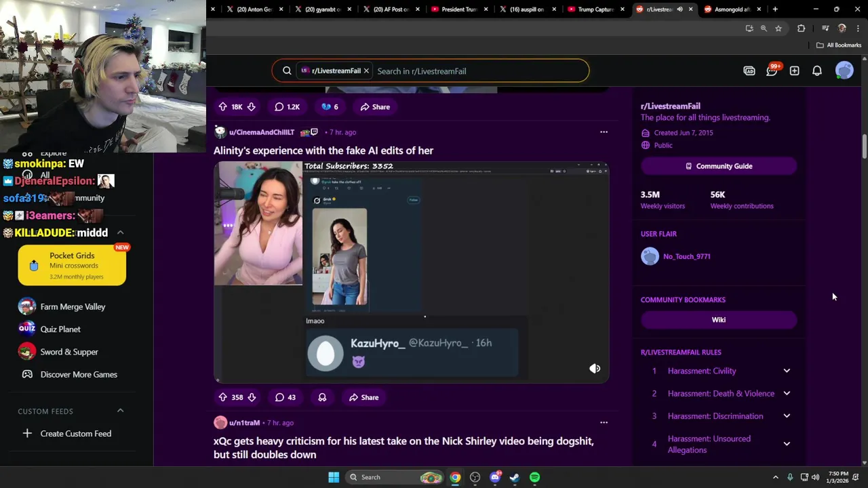Upvote the post with 18K votes
Screen dimensions: 868x488
tap(222, 106)
